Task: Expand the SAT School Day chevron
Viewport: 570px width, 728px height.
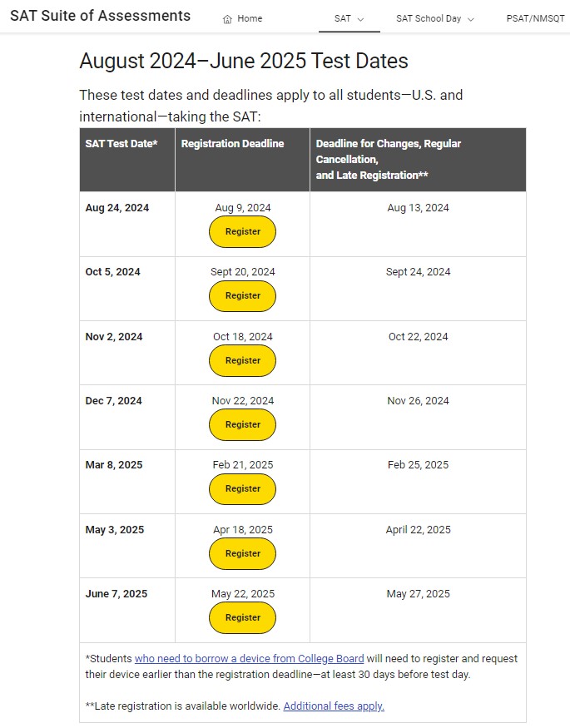Action: coord(471,19)
